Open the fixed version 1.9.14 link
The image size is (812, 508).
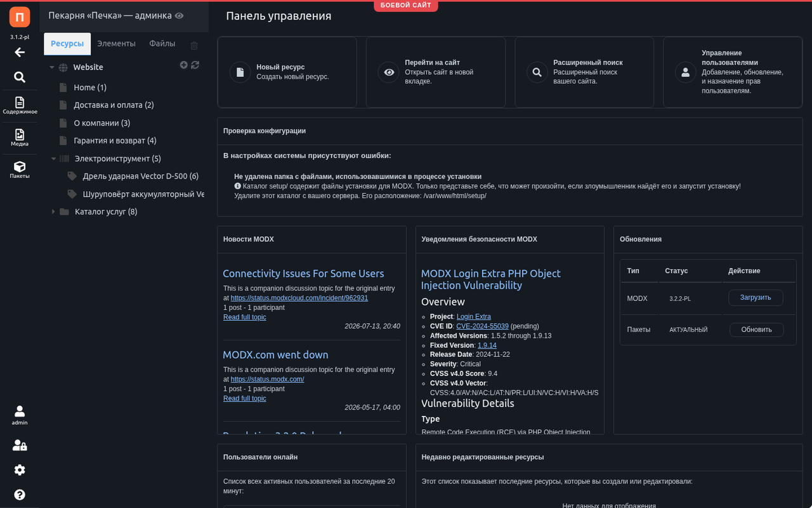[487, 345]
